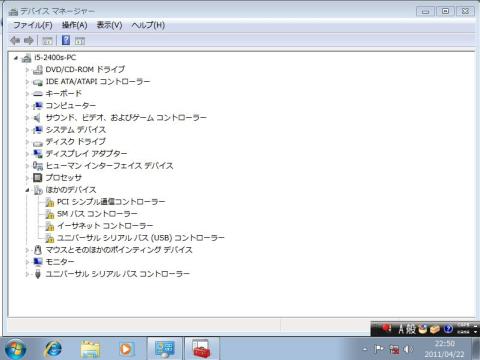
Task: Expand the プロセッサ node
Action: 27,178
